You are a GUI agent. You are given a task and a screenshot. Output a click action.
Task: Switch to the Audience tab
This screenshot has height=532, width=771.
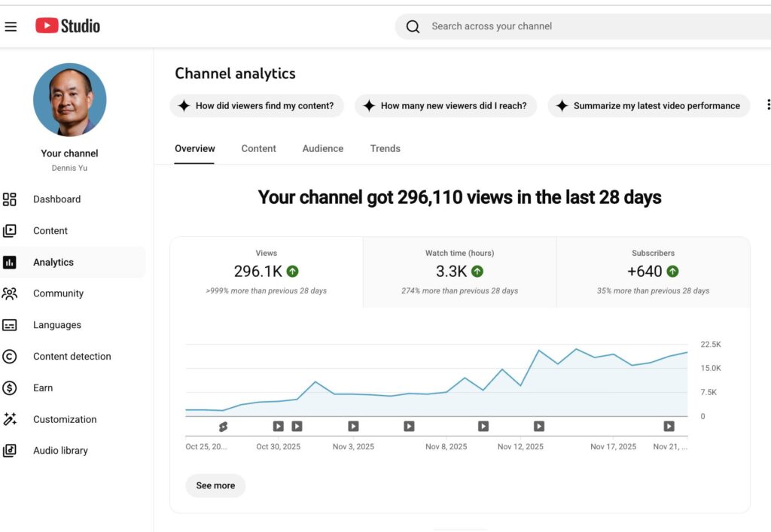click(x=323, y=149)
